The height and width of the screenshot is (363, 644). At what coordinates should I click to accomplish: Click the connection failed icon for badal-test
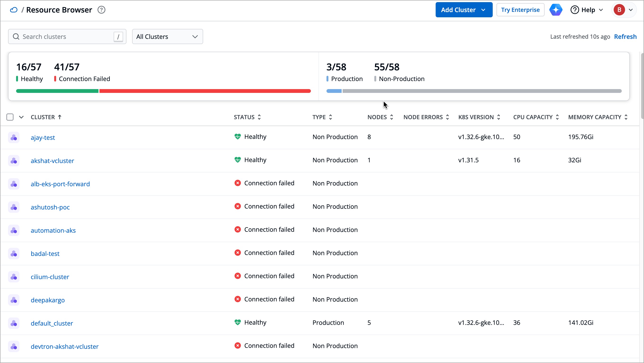coord(237,252)
